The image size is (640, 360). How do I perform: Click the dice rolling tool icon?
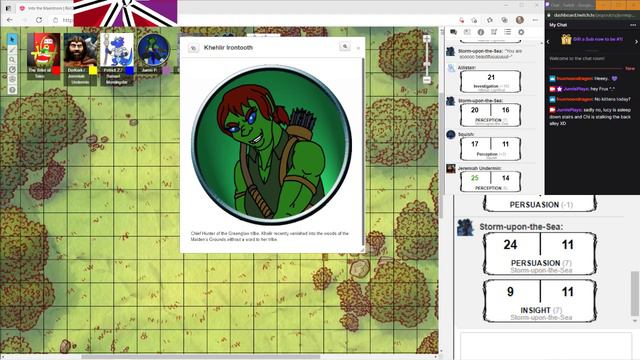[x=12, y=80]
